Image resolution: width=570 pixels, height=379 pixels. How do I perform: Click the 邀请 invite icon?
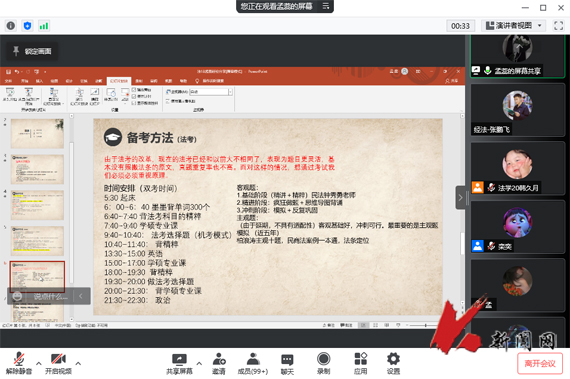coord(219,363)
